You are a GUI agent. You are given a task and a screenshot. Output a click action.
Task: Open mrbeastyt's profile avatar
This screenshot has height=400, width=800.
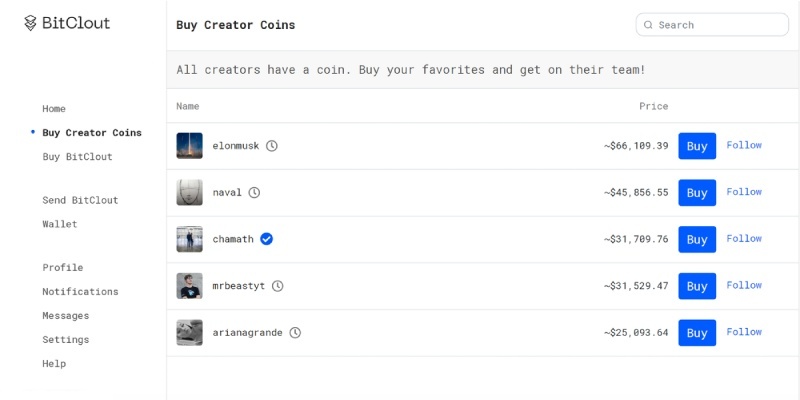click(x=189, y=286)
